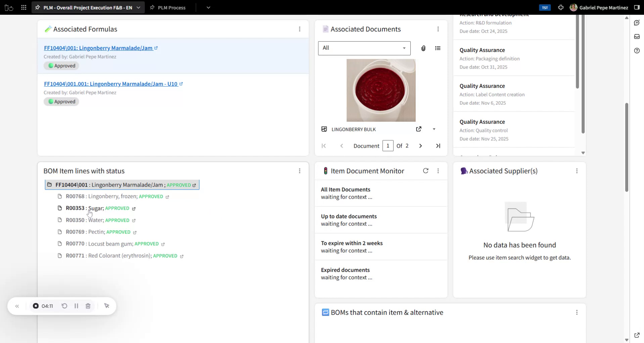Attach a file in Associated Documents

point(423,48)
